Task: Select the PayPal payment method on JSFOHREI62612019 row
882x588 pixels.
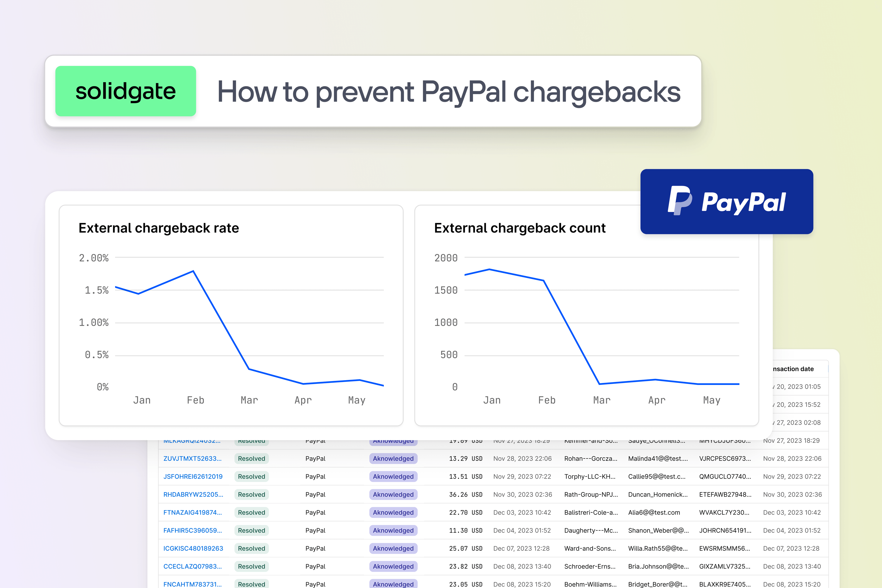Action: pos(315,476)
